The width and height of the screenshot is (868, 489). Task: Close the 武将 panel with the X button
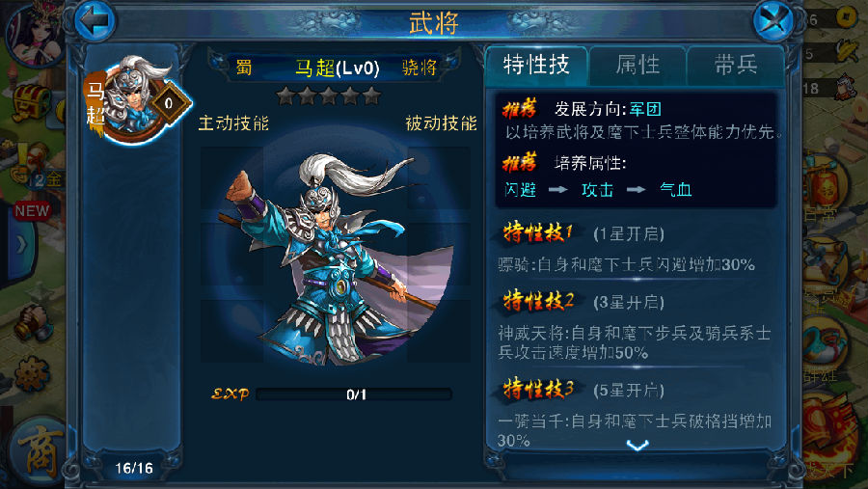pyautogui.click(x=773, y=21)
